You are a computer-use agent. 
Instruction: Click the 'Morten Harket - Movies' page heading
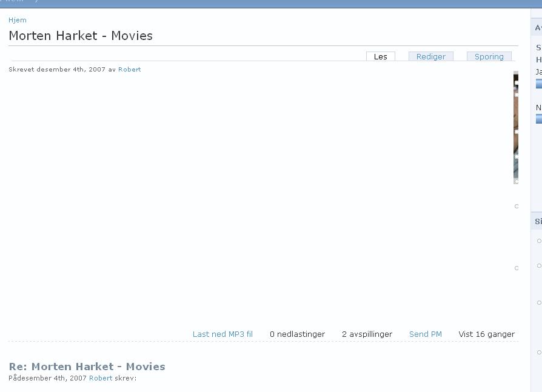pyautogui.click(x=81, y=36)
